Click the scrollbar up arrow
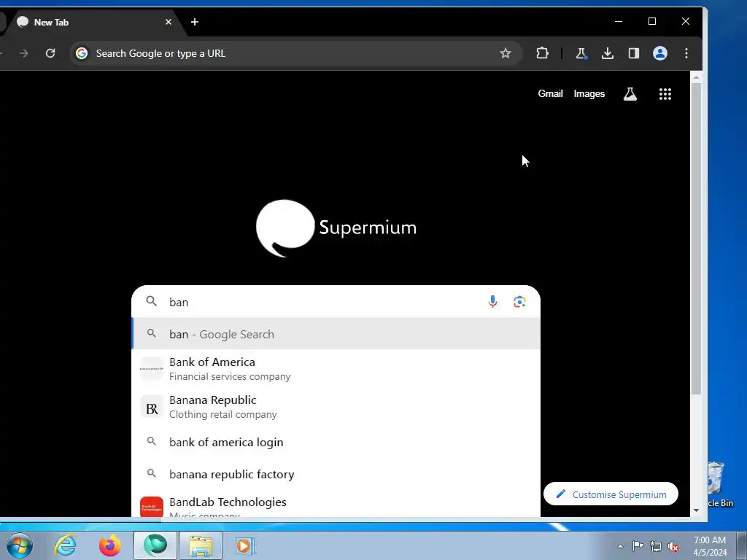 pyautogui.click(x=696, y=77)
